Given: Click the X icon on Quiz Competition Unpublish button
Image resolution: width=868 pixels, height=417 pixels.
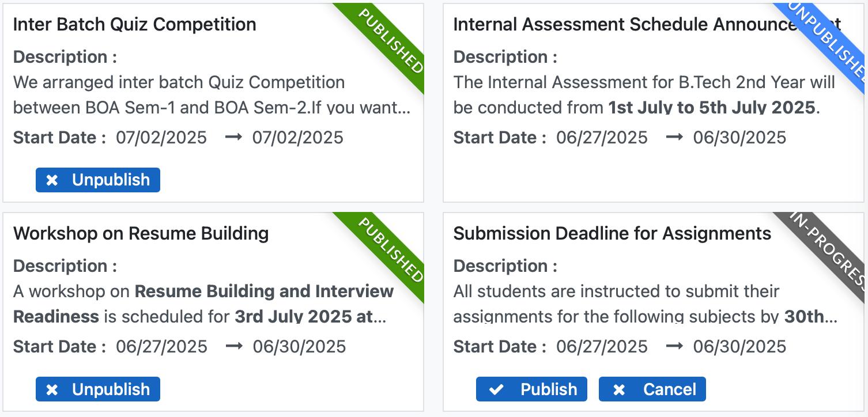Looking at the screenshot, I should pos(52,180).
